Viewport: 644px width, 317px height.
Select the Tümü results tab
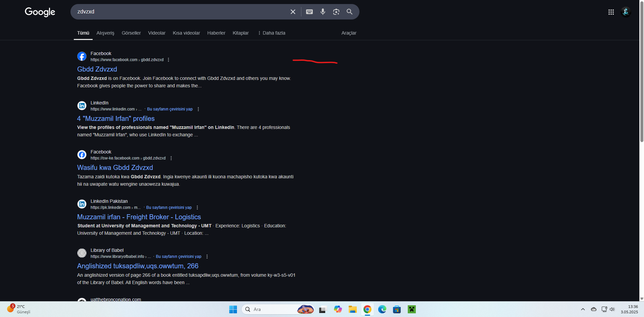point(83,33)
